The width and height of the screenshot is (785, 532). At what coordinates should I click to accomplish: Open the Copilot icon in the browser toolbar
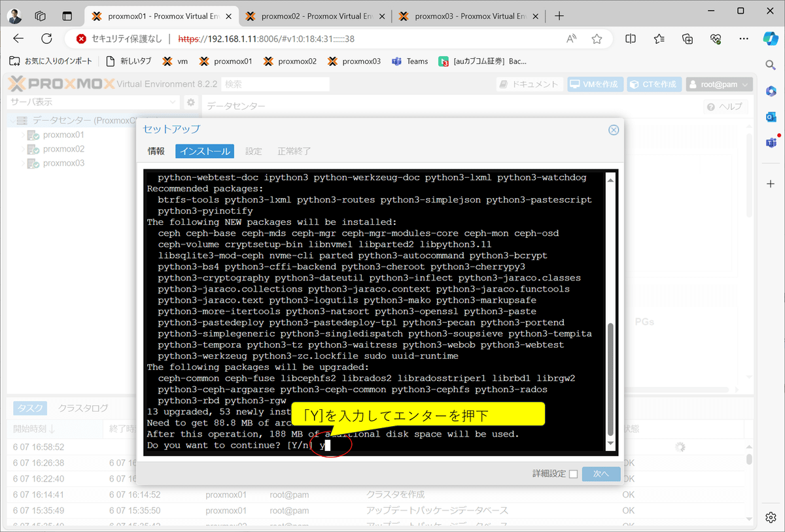[x=771, y=38]
